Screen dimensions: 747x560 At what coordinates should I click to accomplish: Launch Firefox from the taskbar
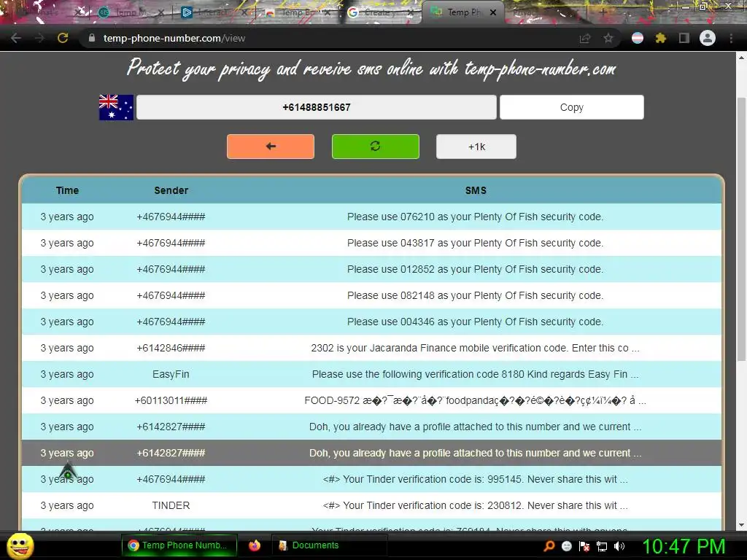click(255, 545)
